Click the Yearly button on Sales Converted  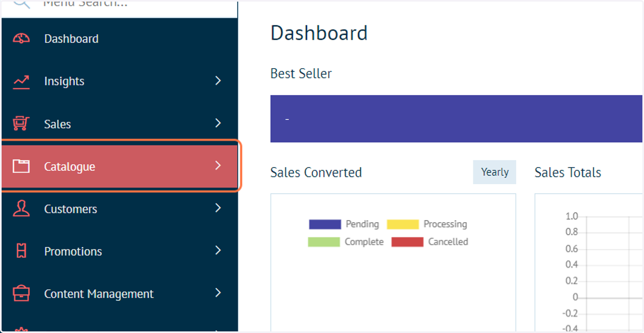494,172
